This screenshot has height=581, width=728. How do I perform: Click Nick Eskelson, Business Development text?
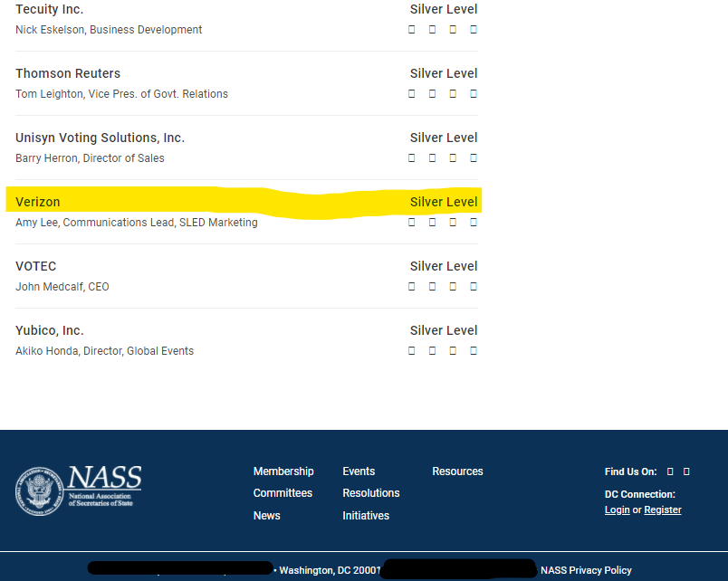pos(109,30)
